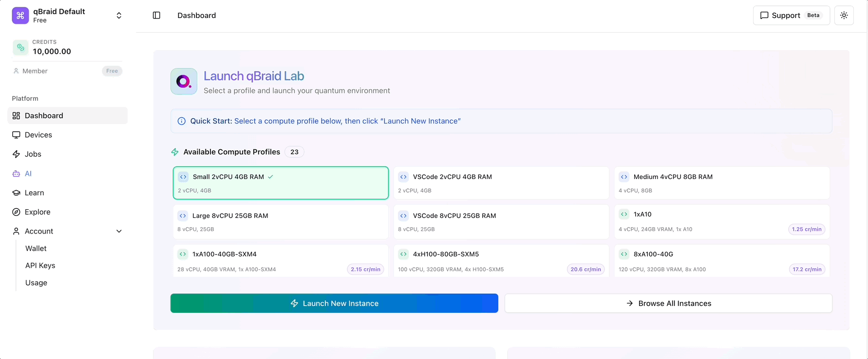
Task: Click the 20.6 cr/min price badge
Action: tap(585, 269)
